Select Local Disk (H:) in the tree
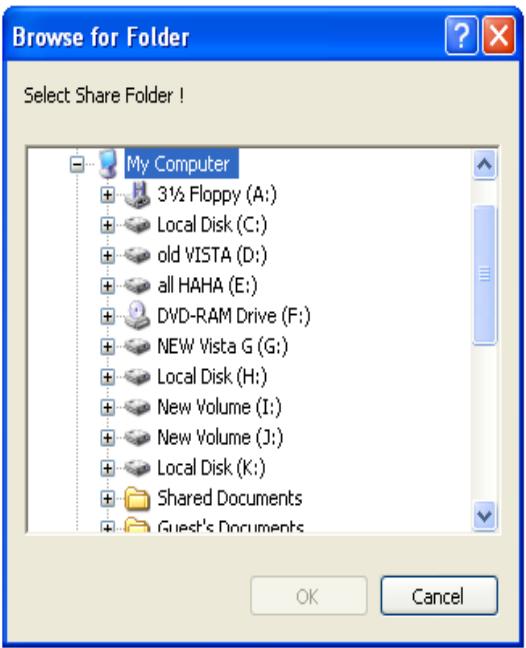Viewport: 526px width, 648px height. click(212, 376)
